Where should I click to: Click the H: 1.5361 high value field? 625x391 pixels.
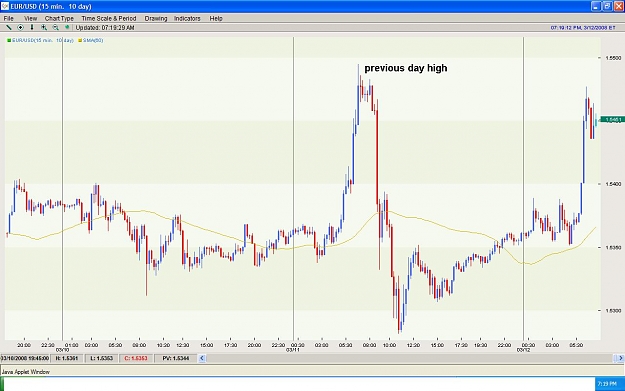(x=67, y=358)
